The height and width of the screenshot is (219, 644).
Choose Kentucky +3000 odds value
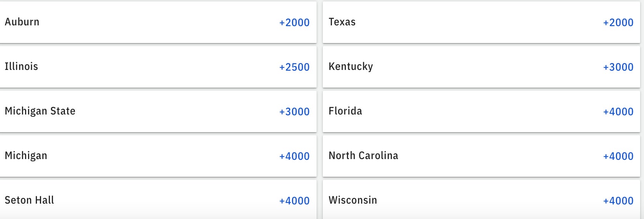(618, 67)
